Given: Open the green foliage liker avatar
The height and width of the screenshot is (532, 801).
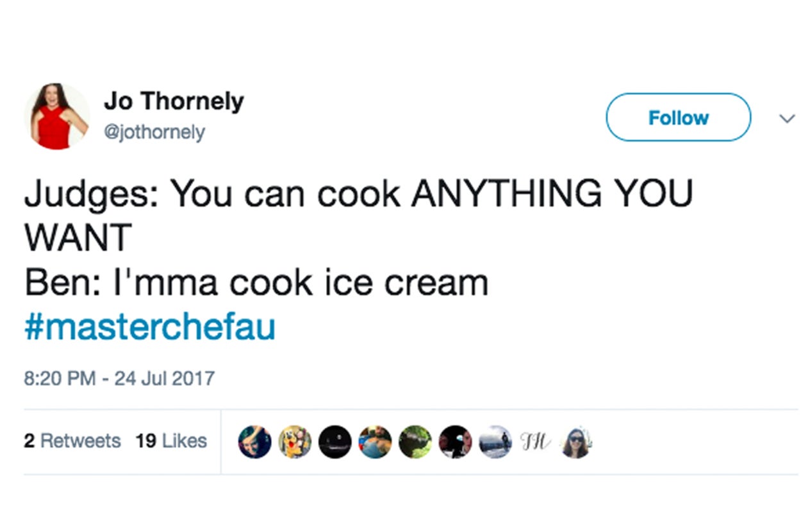Looking at the screenshot, I should coord(415,442).
